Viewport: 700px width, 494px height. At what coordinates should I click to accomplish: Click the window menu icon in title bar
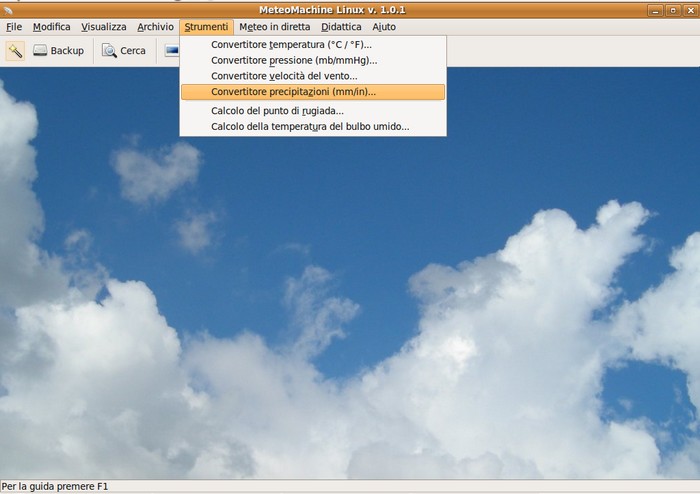[8, 10]
